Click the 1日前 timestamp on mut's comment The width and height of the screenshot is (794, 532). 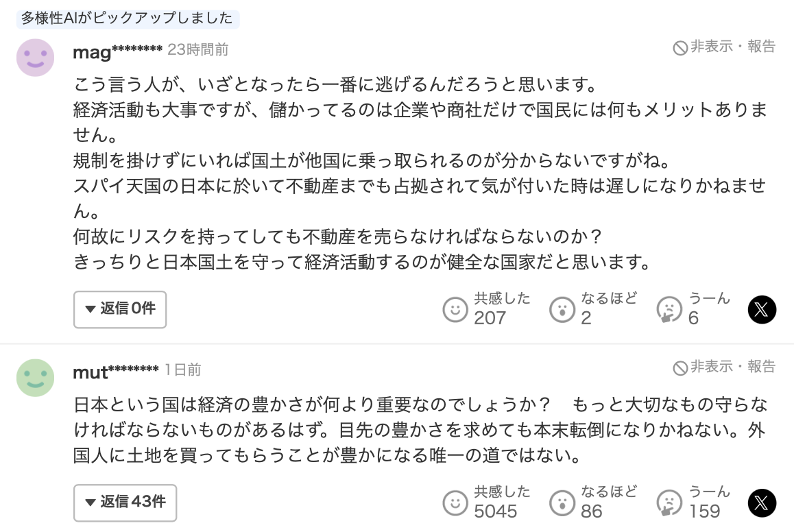183,370
